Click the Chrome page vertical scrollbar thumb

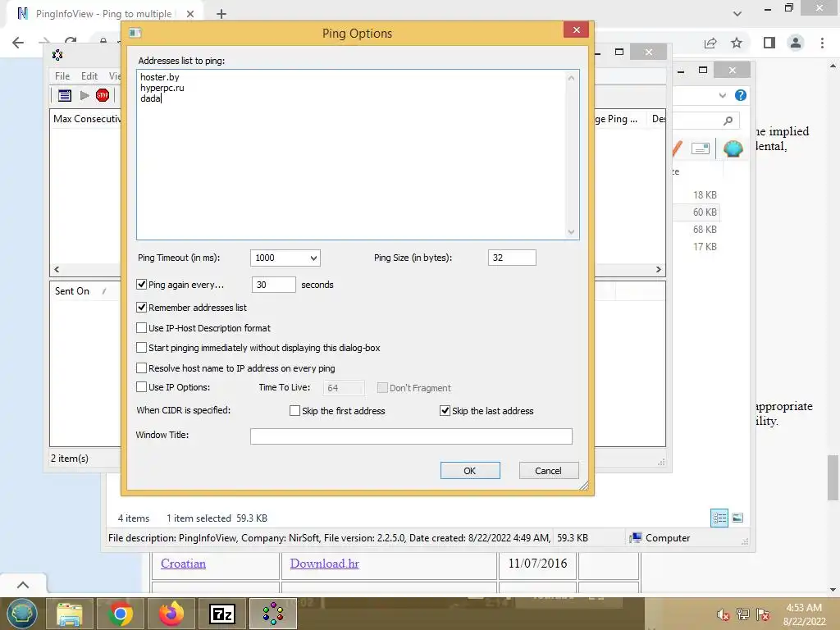(x=833, y=478)
